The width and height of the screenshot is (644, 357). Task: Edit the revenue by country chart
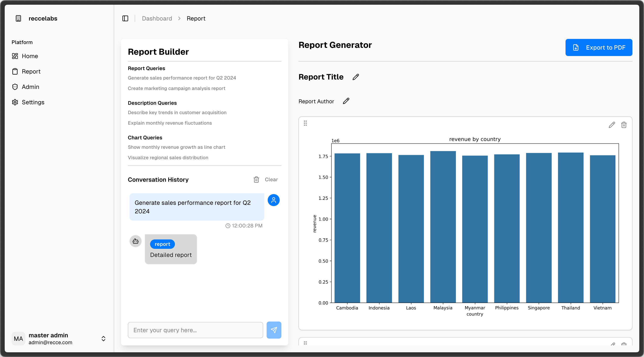[612, 125]
